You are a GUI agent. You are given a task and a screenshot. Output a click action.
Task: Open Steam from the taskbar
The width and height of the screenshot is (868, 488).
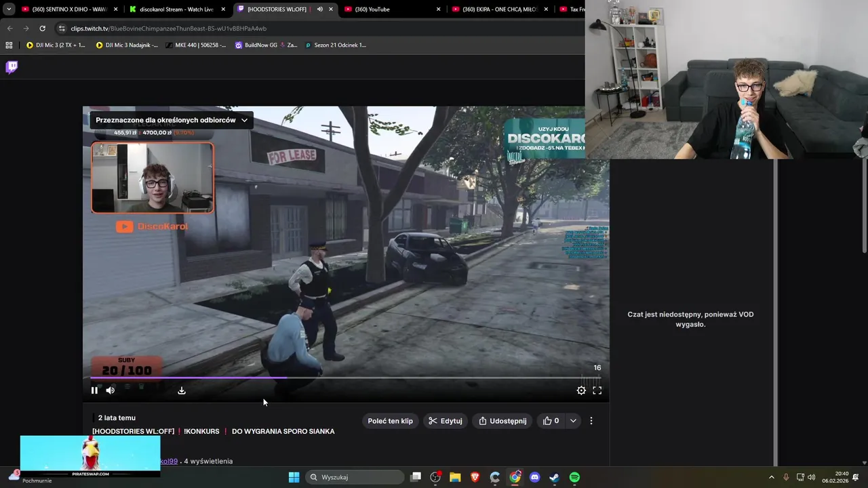coord(554,477)
